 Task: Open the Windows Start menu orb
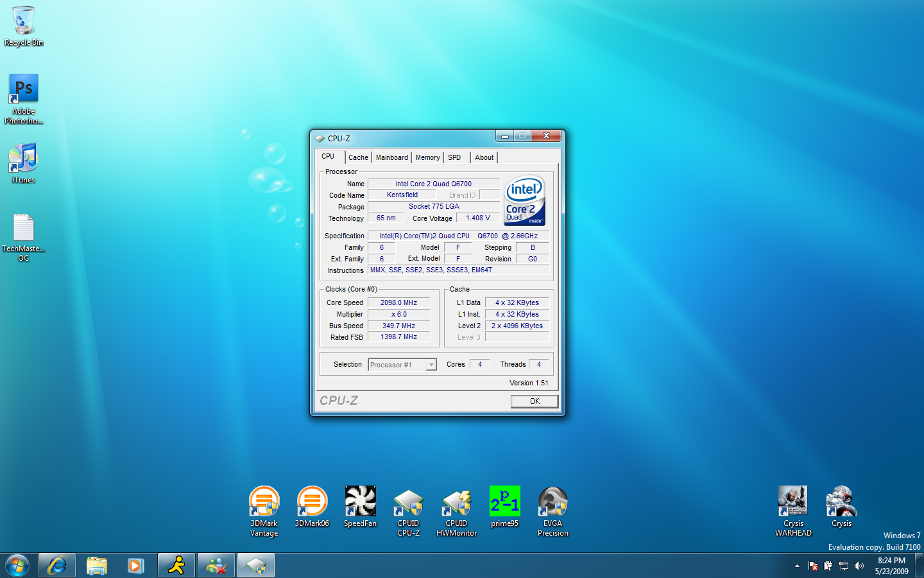tap(17, 566)
